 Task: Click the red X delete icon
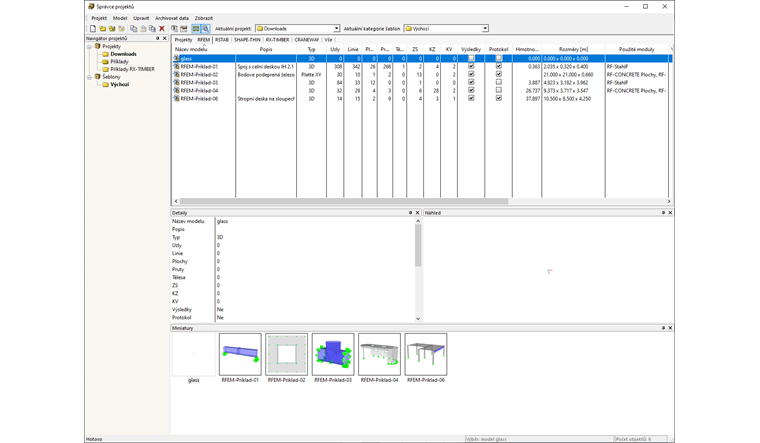click(x=162, y=29)
